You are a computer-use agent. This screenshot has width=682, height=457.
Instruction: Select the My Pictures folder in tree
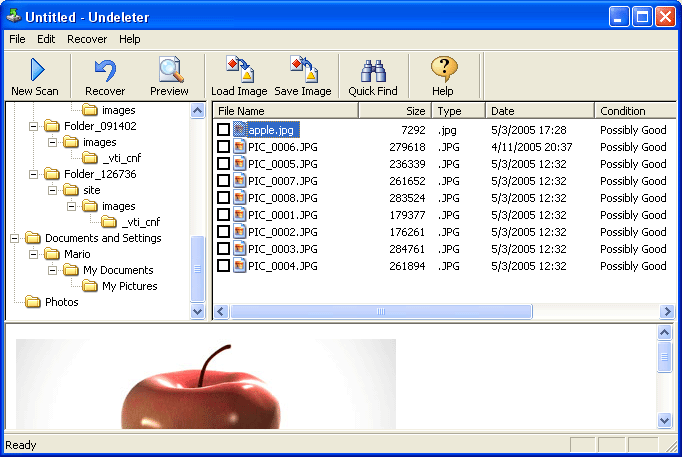click(x=129, y=286)
